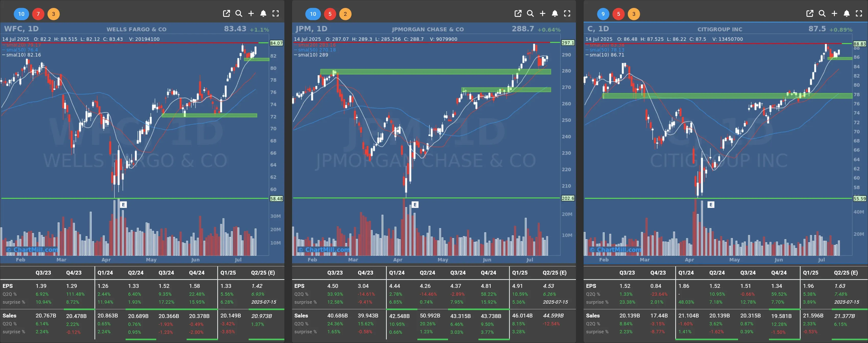The image size is (868, 343).
Task: Click the magnifier icon on WFC chart
Action: [239, 14]
